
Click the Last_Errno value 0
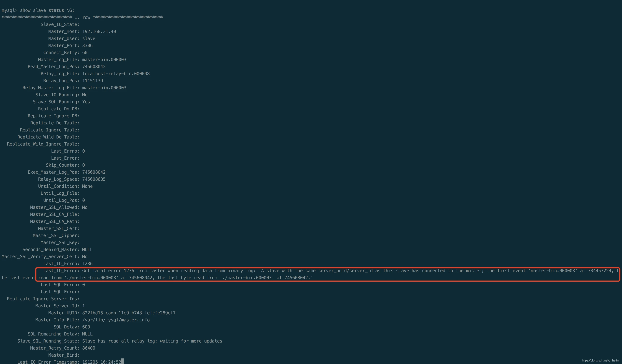point(83,151)
